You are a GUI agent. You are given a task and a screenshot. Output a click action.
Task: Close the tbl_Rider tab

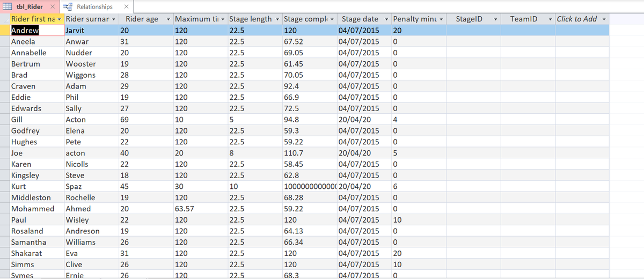53,6
